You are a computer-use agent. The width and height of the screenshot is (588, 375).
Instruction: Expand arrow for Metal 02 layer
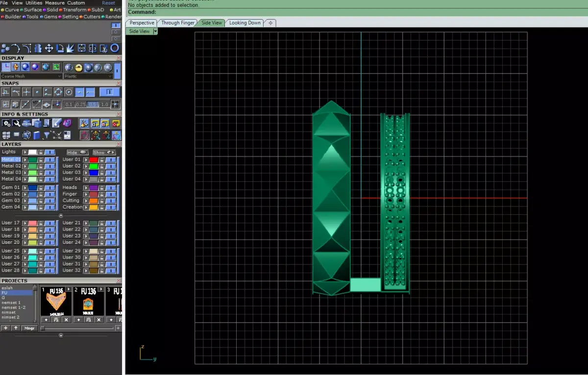(25, 166)
